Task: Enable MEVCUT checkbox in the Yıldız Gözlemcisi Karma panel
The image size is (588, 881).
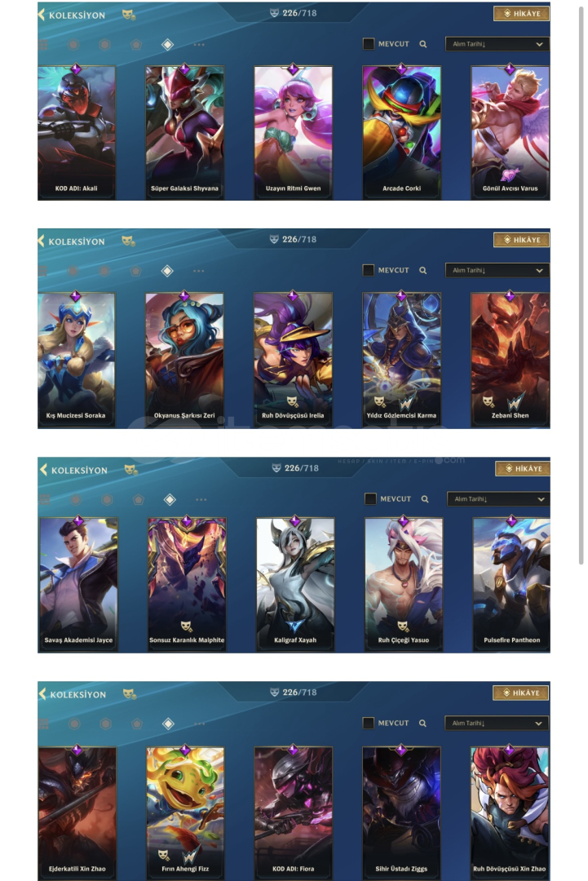Action: (x=369, y=270)
